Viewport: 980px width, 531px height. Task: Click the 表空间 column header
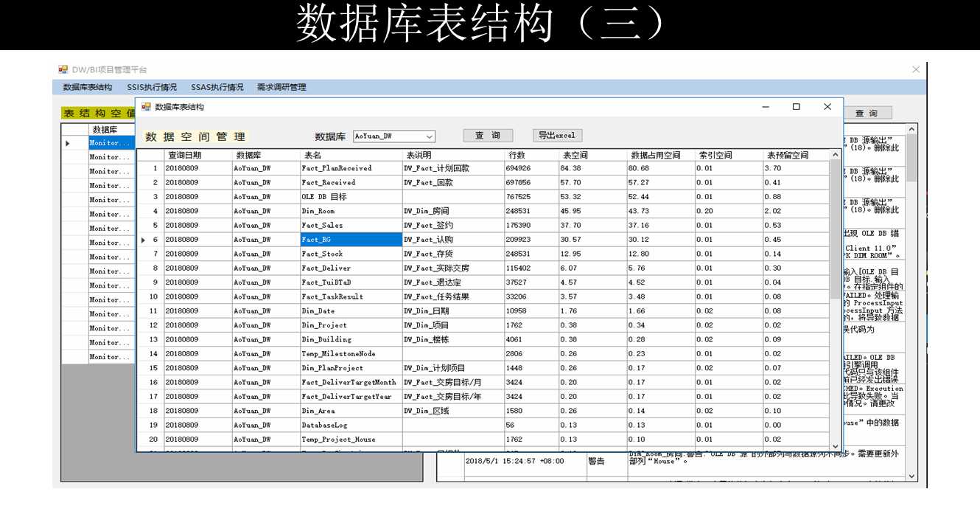592,155
